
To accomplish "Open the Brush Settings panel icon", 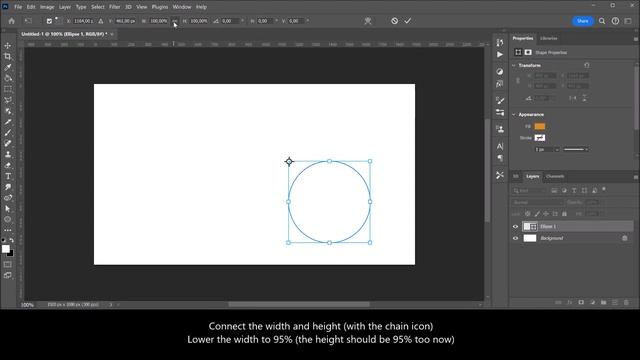I will point(500,100).
